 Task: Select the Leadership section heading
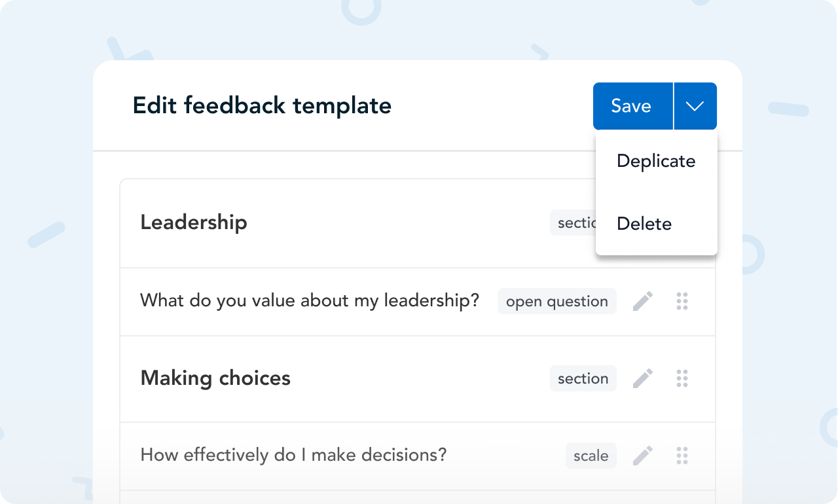pyautogui.click(x=194, y=223)
